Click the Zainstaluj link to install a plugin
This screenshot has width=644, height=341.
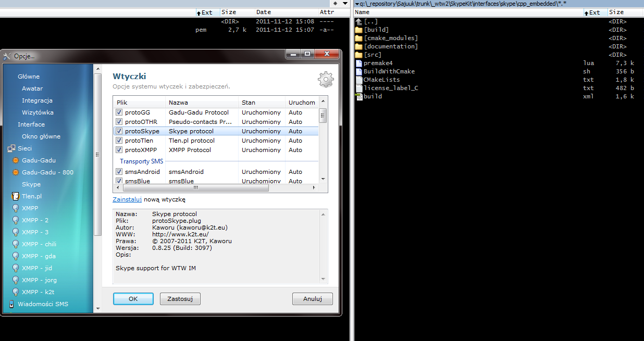pyautogui.click(x=127, y=199)
